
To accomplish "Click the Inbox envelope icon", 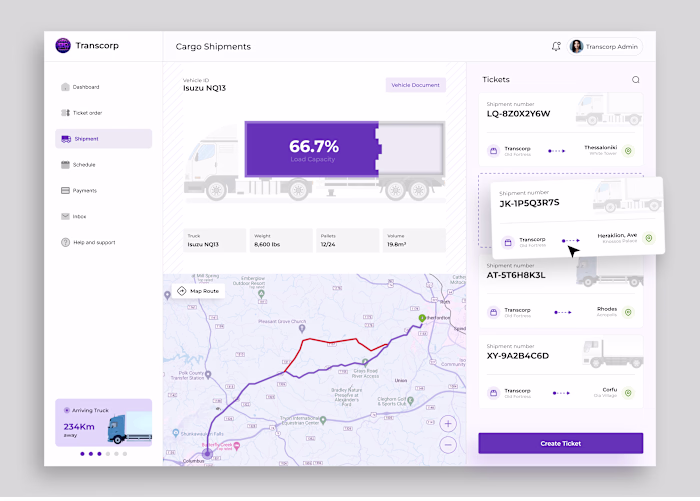I will coord(65,217).
